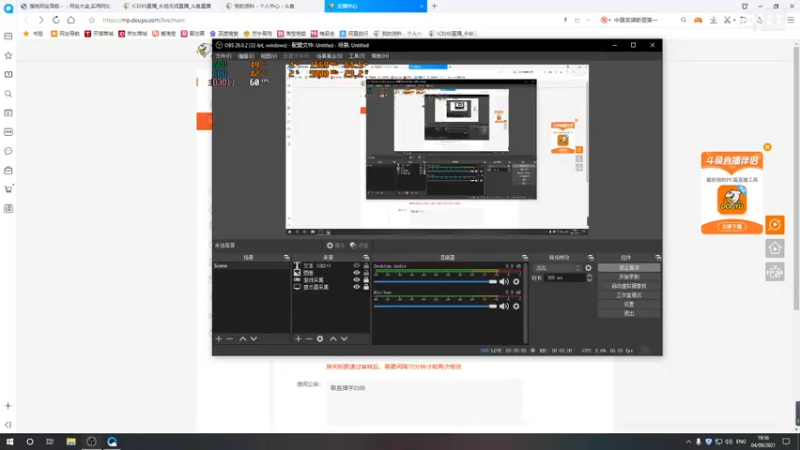
Task: Click the browser address bar URL
Action: point(144,20)
